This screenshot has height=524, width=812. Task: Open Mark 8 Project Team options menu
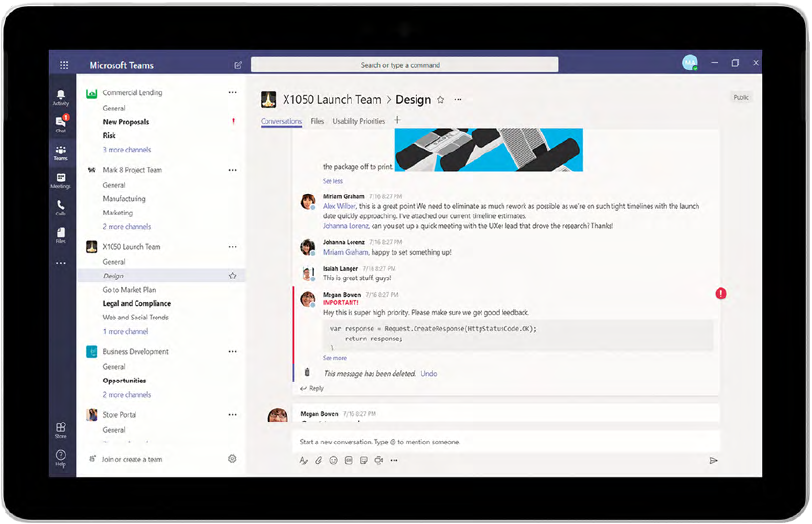pos(233,170)
